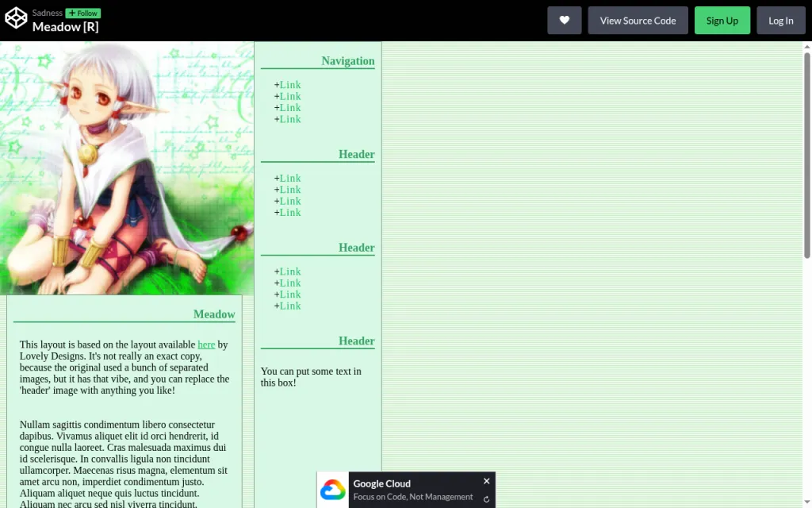The width and height of the screenshot is (812, 508).
Task: Click second Link under Navigation
Action: (x=290, y=96)
